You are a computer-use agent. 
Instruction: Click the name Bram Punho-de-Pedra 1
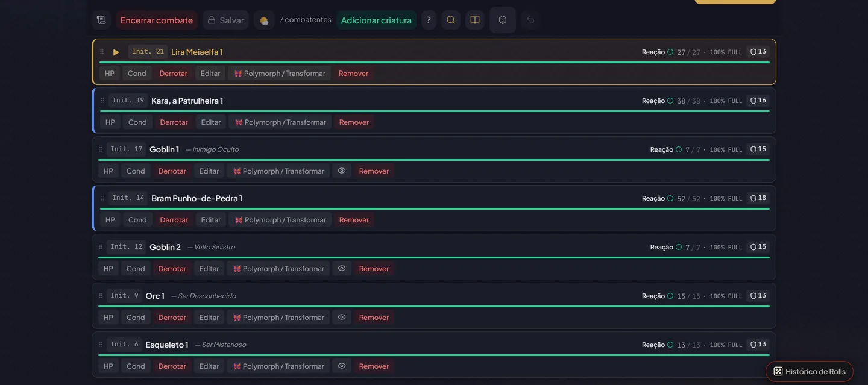pyautogui.click(x=197, y=198)
